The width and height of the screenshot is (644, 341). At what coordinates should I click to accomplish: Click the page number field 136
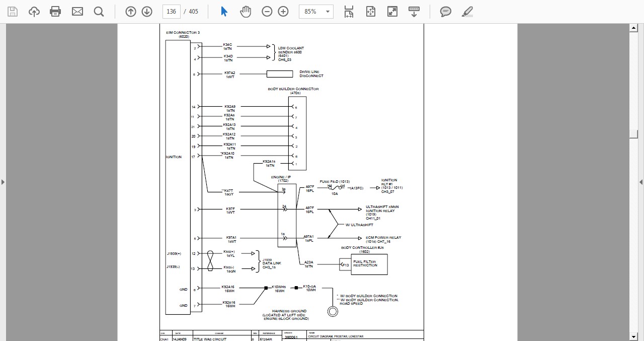pos(172,12)
